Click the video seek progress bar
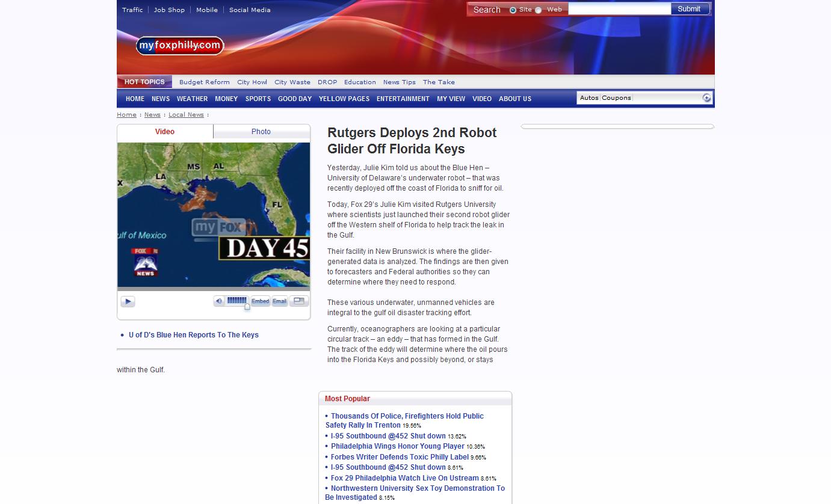The height and width of the screenshot is (504, 831). (x=214, y=289)
